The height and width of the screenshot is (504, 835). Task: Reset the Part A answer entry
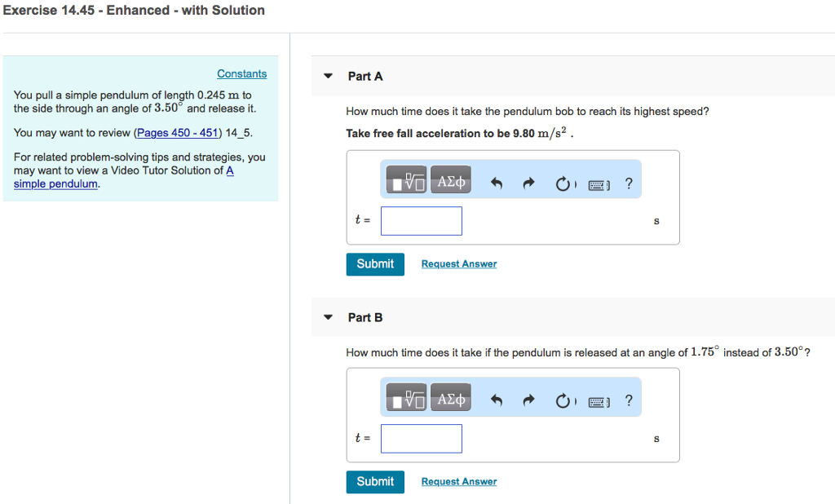565,183
